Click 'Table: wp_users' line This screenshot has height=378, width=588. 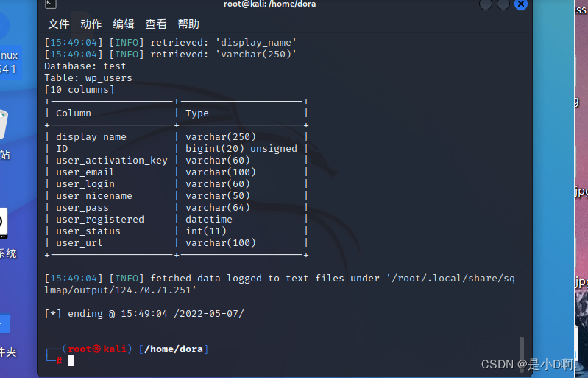(88, 78)
